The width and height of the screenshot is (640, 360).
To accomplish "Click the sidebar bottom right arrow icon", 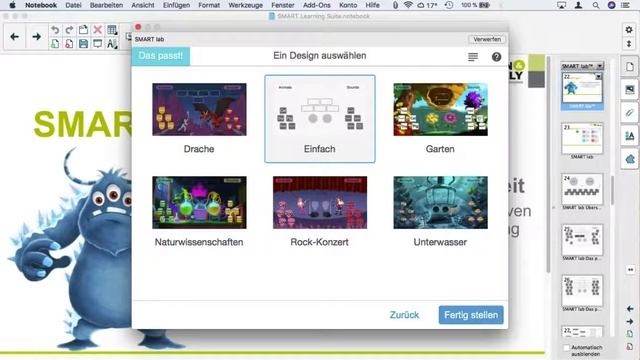I will pyautogui.click(x=630, y=322).
